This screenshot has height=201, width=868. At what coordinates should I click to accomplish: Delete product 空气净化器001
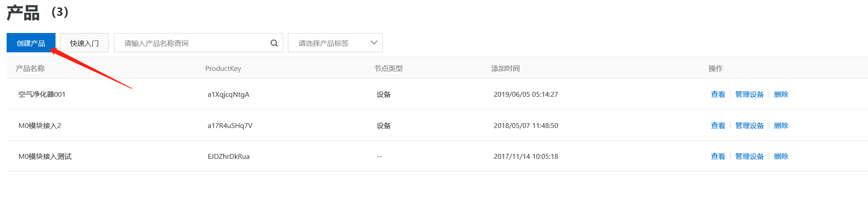coord(781,94)
